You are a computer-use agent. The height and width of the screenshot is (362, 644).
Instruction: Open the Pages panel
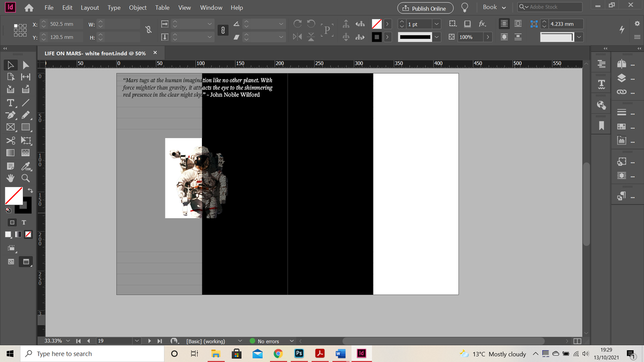(621, 64)
